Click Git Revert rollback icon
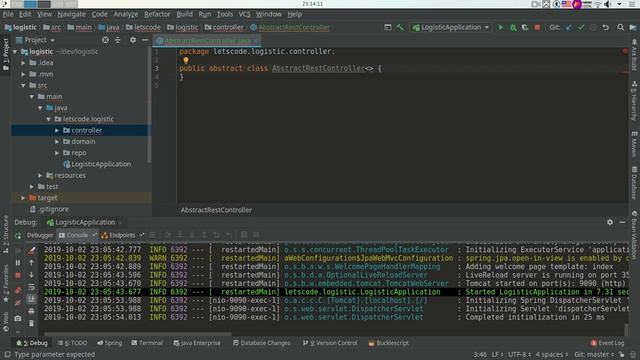 [x=606, y=27]
